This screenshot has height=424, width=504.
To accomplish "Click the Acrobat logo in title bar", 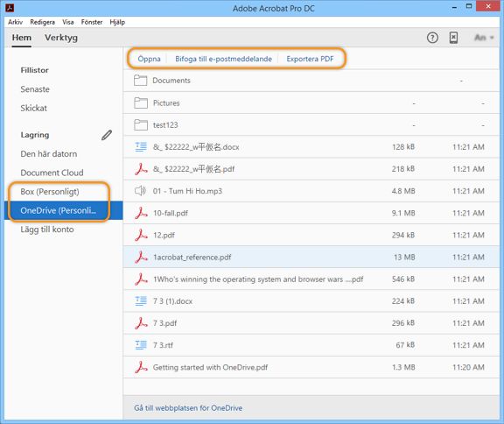I will (x=10, y=8).
